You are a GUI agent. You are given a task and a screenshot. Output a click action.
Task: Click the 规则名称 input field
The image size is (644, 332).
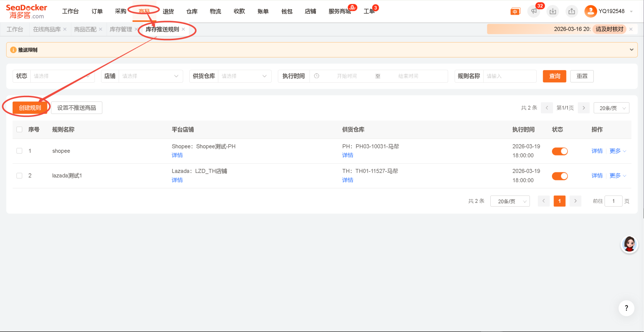[509, 76]
